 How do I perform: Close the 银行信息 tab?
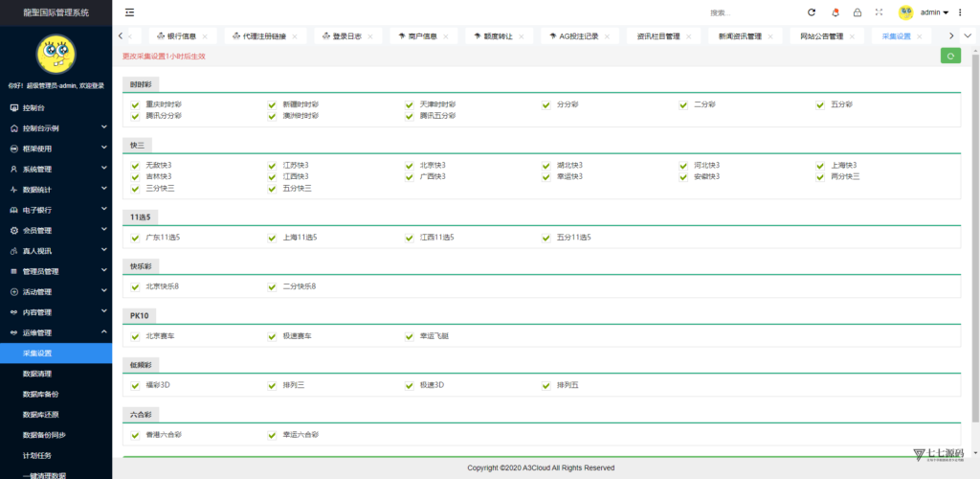pyautogui.click(x=205, y=36)
